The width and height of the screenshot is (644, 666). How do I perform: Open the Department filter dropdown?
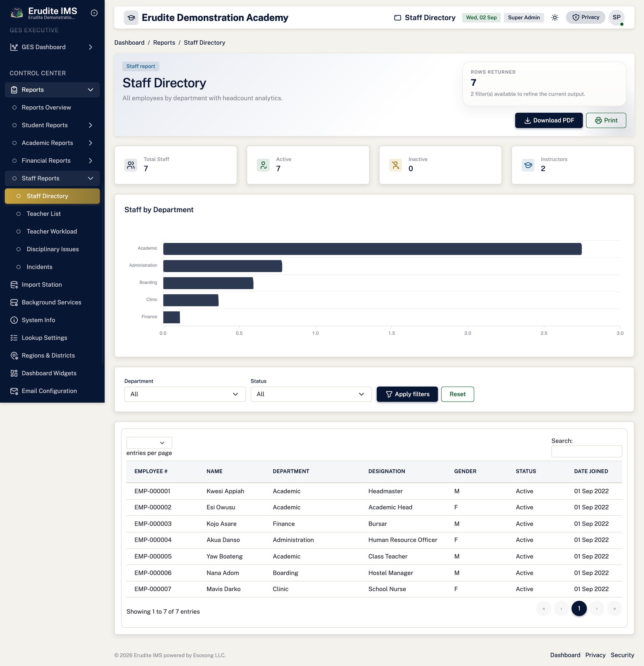[185, 394]
